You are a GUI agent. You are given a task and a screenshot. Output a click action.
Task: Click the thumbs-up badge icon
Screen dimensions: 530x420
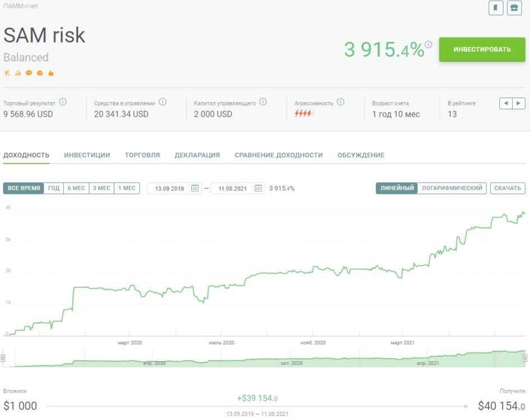point(51,73)
